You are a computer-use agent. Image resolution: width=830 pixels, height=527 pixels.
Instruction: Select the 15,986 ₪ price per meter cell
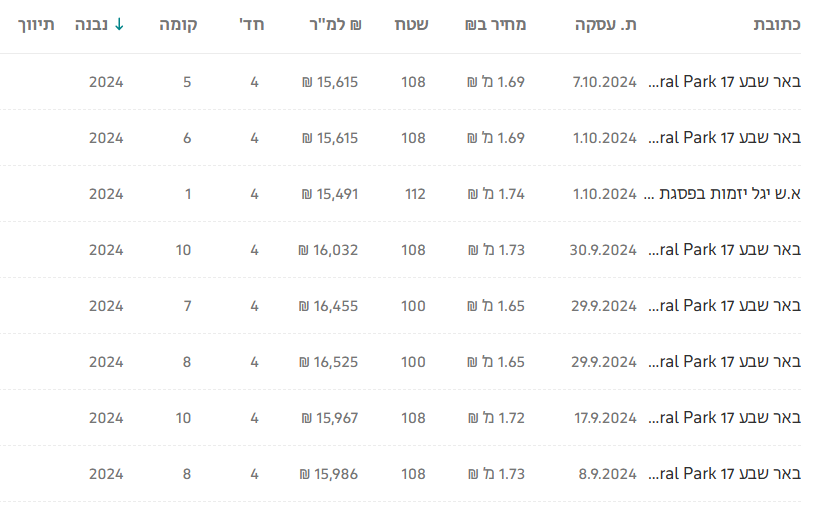pyautogui.click(x=329, y=474)
